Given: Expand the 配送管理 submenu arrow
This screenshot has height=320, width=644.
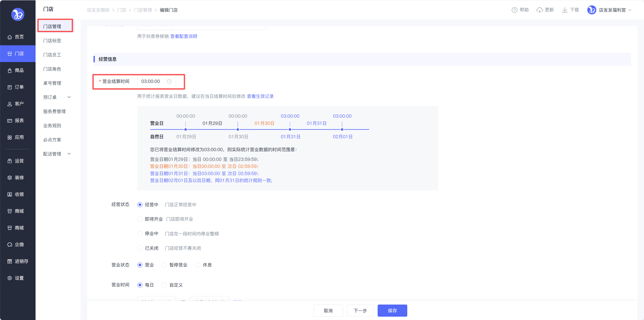Looking at the screenshot, I should 69,154.
